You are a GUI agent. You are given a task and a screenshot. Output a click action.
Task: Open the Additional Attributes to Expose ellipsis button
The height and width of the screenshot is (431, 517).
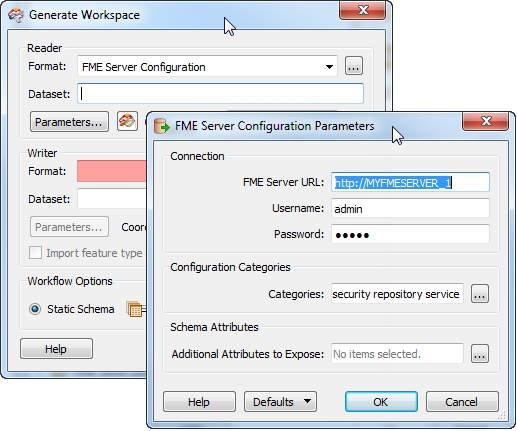click(480, 354)
